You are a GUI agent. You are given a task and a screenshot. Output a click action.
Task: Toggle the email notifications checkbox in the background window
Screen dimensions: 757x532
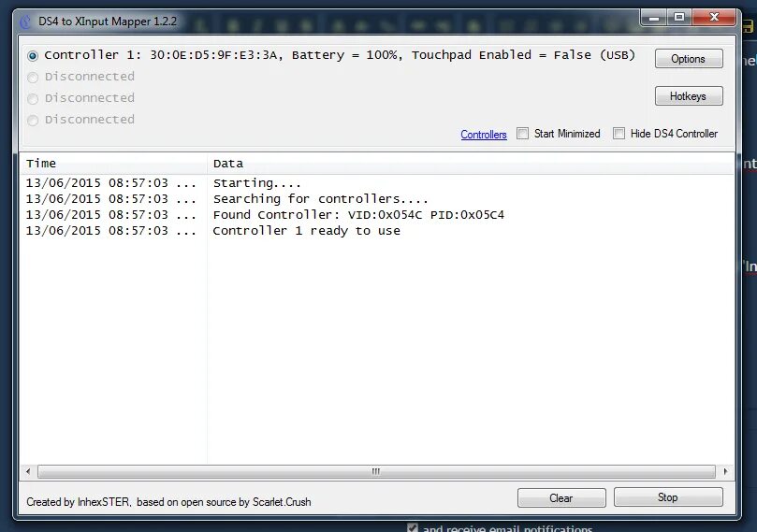pos(413,527)
